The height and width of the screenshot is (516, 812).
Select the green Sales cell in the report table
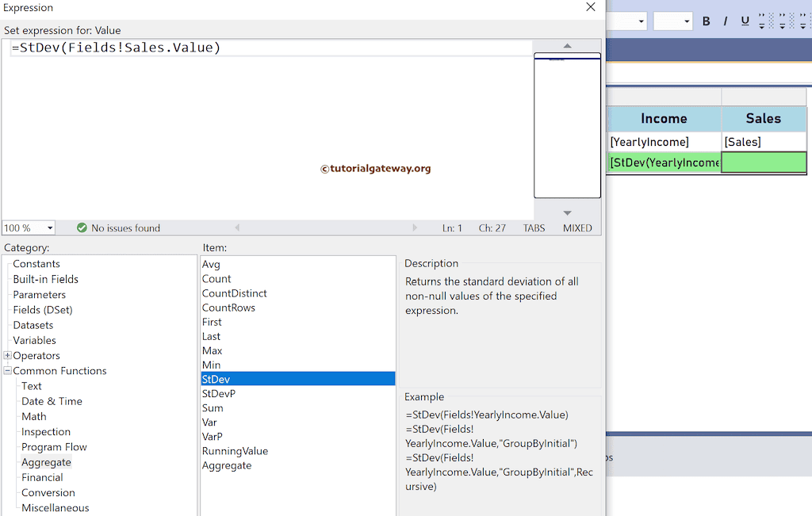tap(763, 162)
